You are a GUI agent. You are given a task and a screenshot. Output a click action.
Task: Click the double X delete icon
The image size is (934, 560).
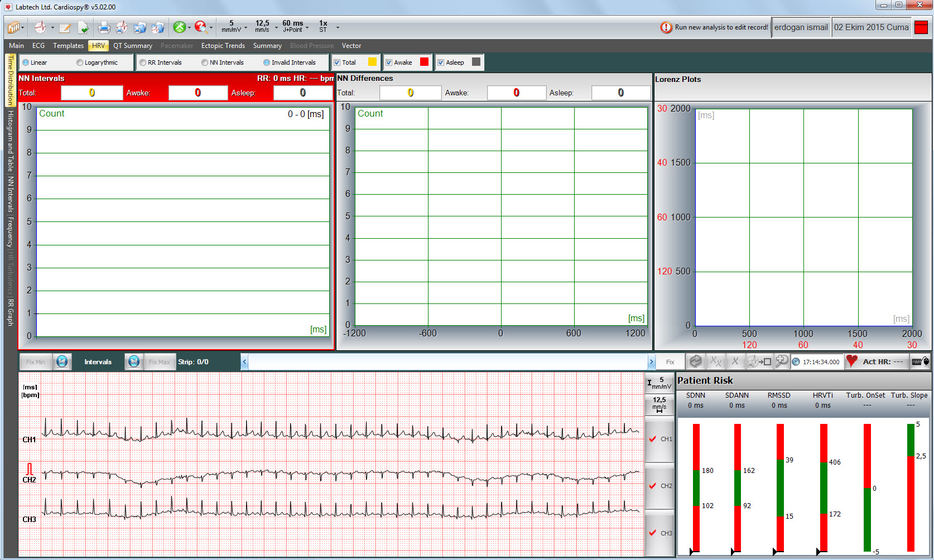[x=715, y=361]
